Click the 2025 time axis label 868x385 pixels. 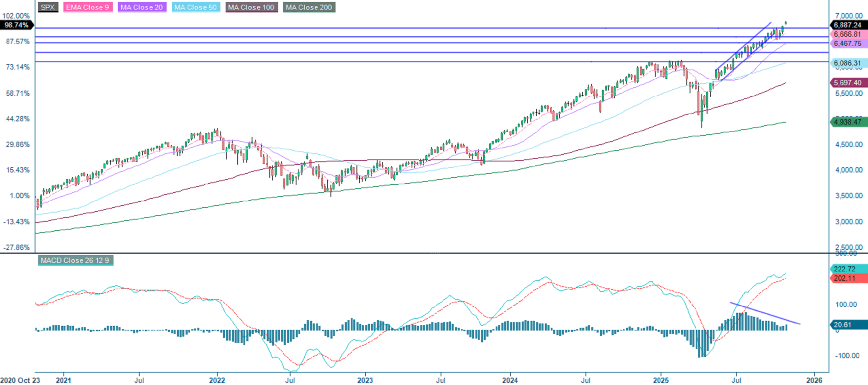660,380
